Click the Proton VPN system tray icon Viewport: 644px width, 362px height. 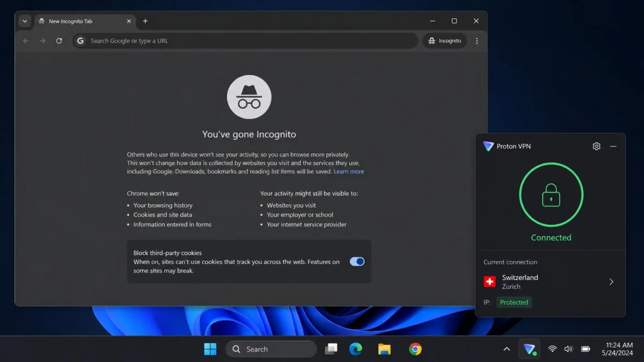coord(530,349)
